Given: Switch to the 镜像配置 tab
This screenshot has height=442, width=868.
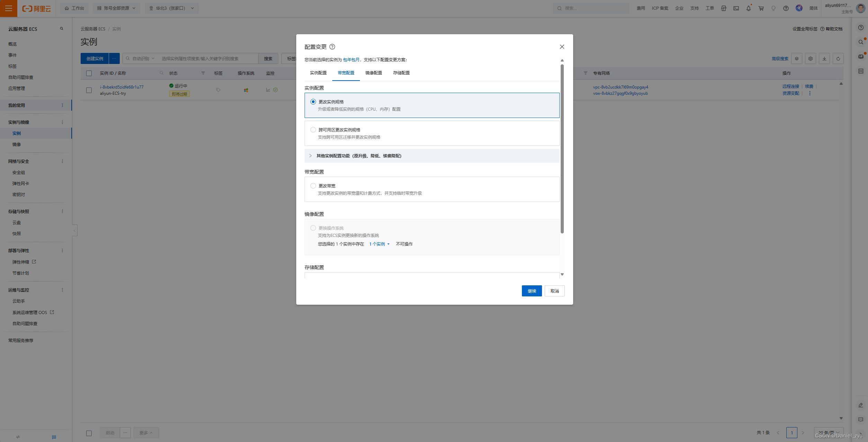Looking at the screenshot, I should coord(373,73).
